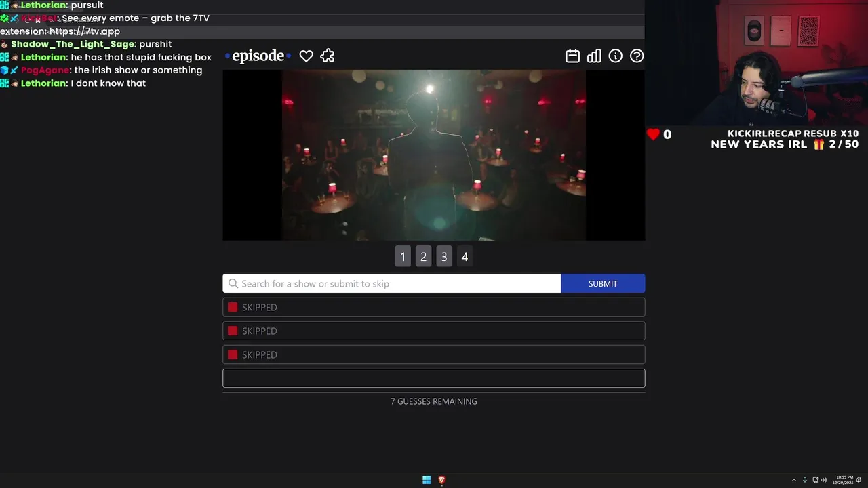Open the notification center icon

point(859,480)
